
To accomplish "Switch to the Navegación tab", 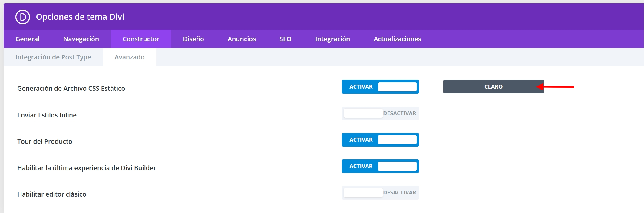I will pos(81,39).
